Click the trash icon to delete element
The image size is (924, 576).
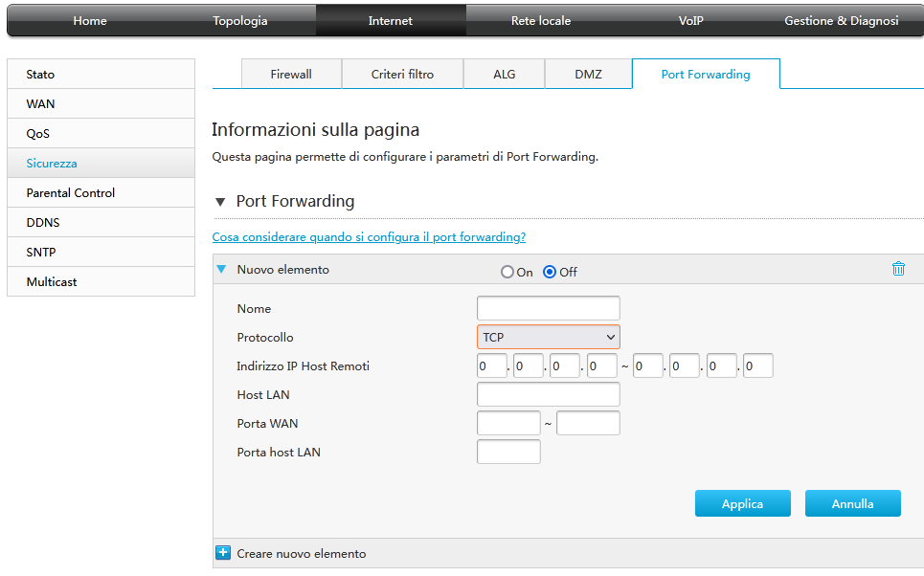(x=898, y=269)
